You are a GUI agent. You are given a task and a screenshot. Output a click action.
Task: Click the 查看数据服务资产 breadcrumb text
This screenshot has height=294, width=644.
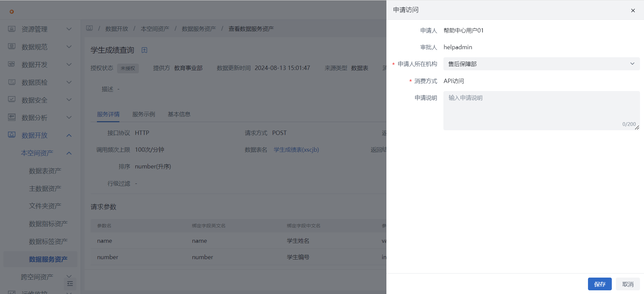[x=251, y=29]
